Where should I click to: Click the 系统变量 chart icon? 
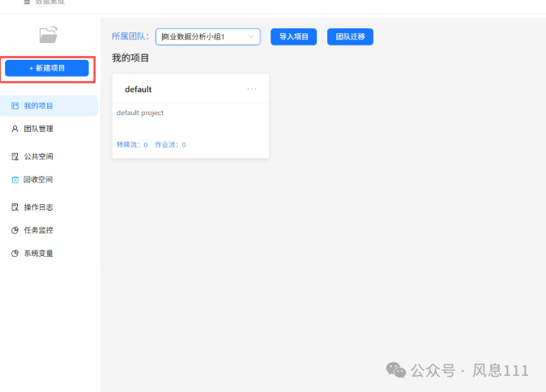[15, 254]
